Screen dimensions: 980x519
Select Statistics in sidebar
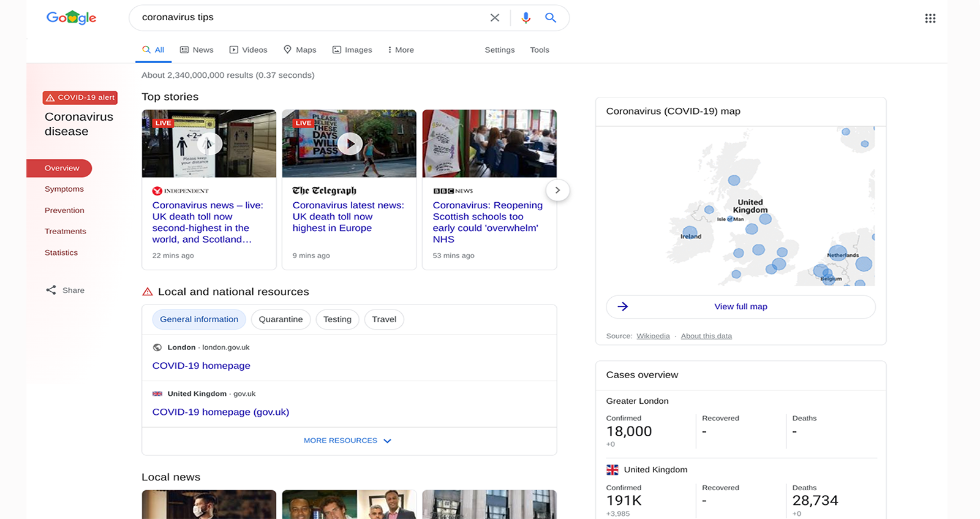(x=61, y=252)
